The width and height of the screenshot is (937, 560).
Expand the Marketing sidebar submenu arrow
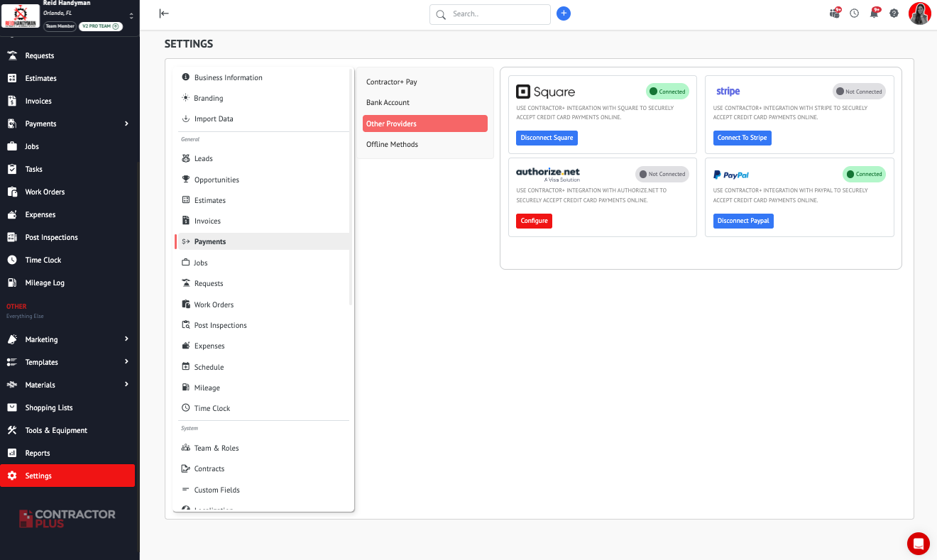point(126,339)
